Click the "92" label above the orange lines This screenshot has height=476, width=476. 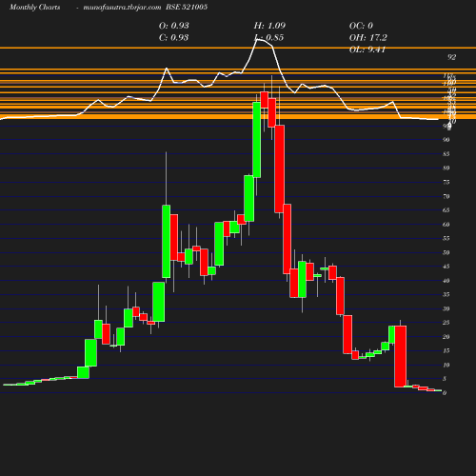point(452,57)
